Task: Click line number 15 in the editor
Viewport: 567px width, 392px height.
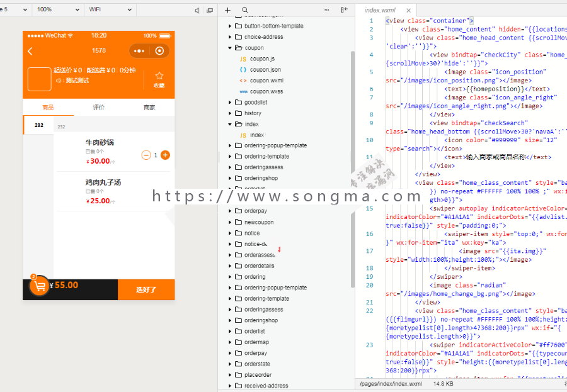Action: 369,208
